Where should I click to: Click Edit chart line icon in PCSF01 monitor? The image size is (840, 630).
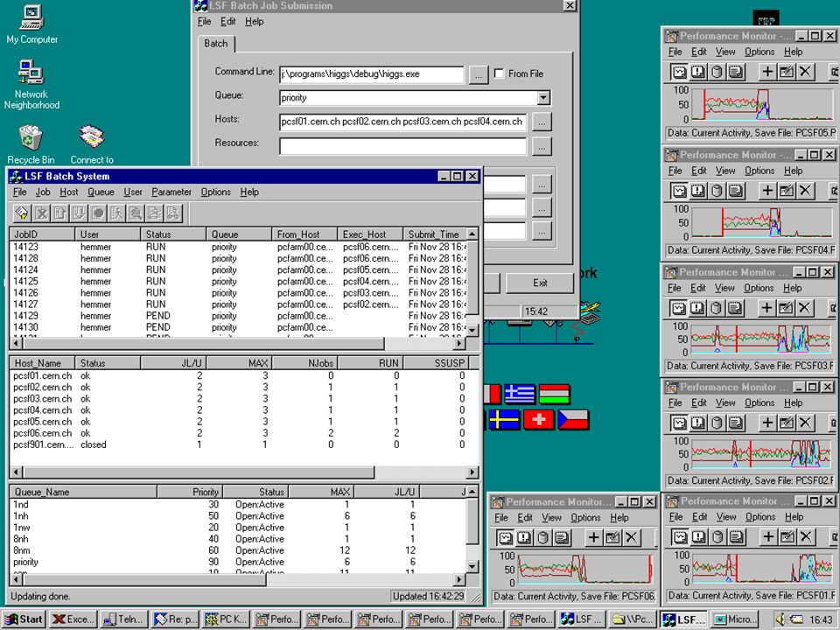click(x=787, y=536)
